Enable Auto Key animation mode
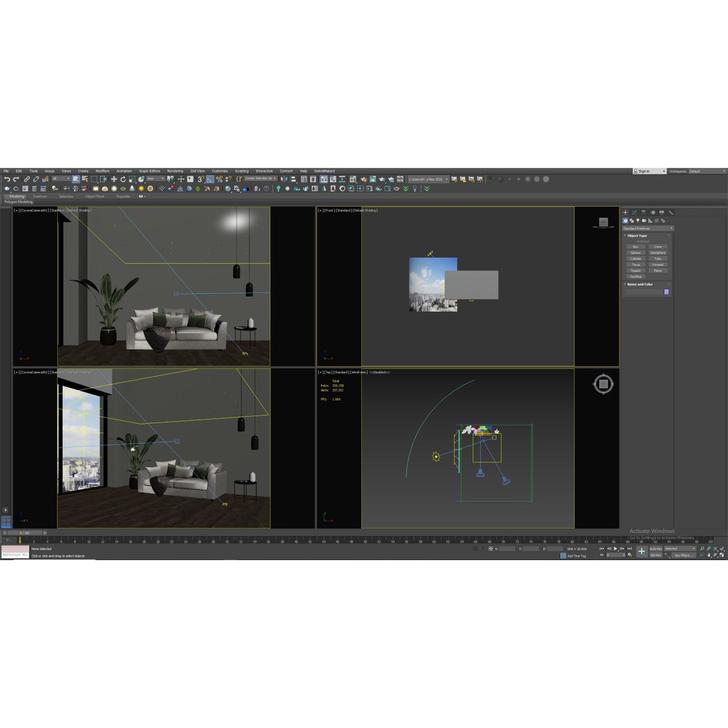This screenshot has width=728, height=728. click(x=656, y=548)
